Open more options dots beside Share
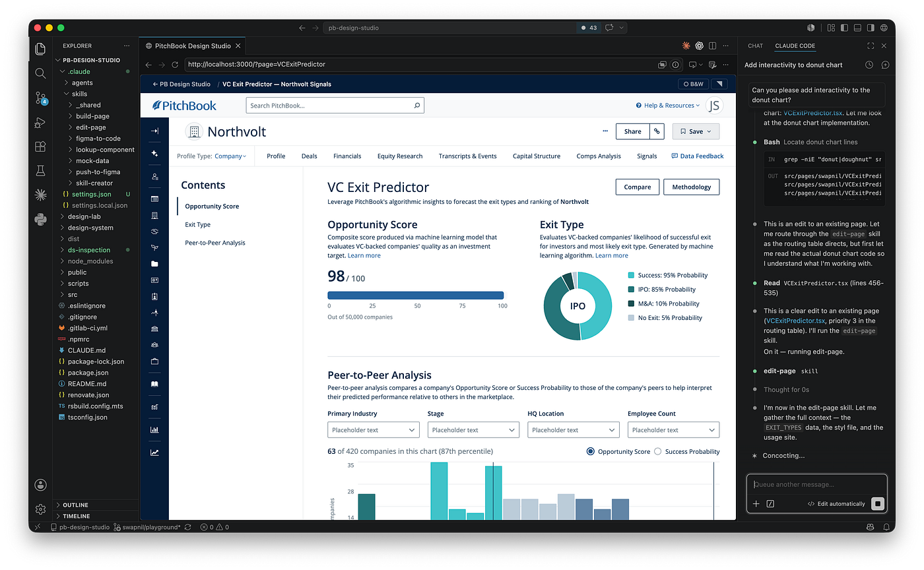Viewport: 924px width, 570px height. [x=605, y=131]
